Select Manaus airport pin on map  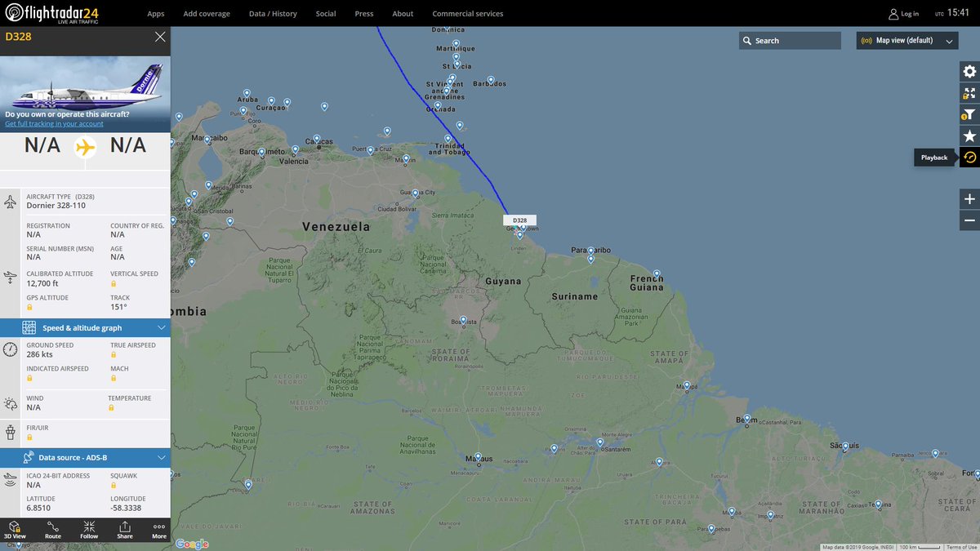tap(479, 457)
